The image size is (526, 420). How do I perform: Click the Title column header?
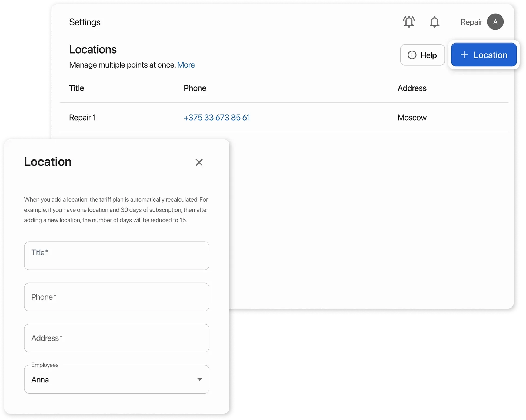pos(76,88)
